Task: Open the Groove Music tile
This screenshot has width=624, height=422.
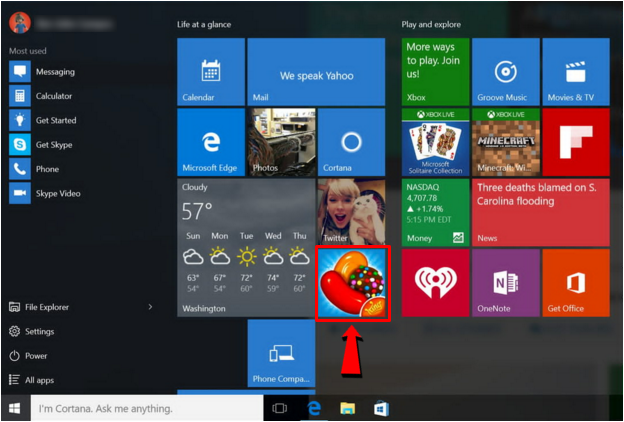Action: pos(505,72)
